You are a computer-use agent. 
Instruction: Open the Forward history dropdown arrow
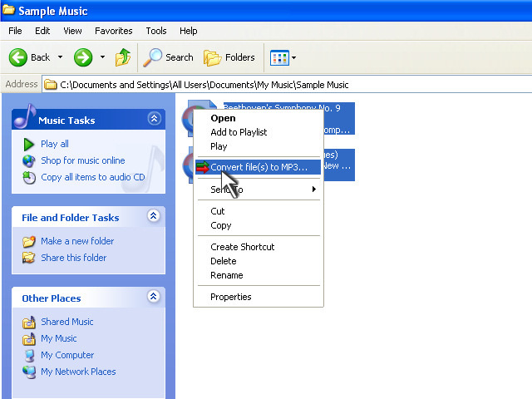coord(102,57)
